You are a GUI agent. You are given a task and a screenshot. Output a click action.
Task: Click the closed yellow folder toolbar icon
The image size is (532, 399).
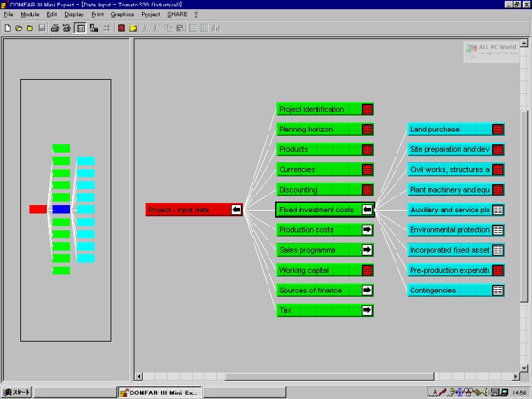pyautogui.click(x=30, y=28)
